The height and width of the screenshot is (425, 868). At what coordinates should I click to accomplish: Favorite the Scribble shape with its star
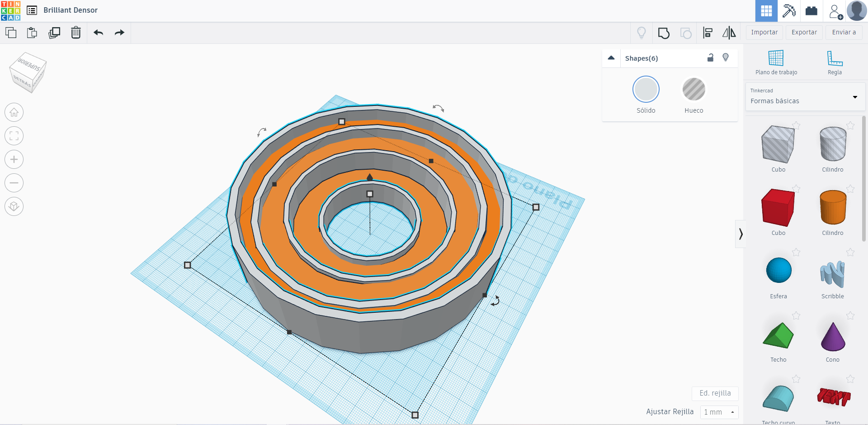pyautogui.click(x=850, y=252)
